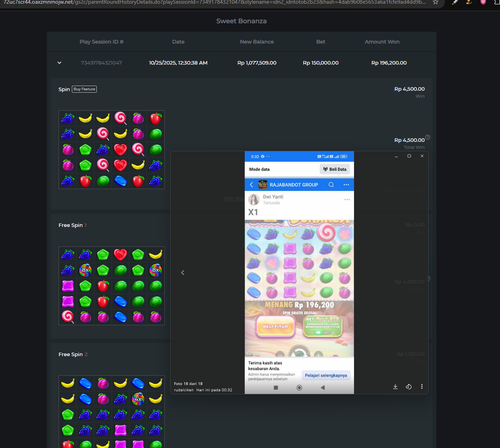Click the browser address bar URL
This screenshot has width=500, height=448.
click(x=215, y=2)
